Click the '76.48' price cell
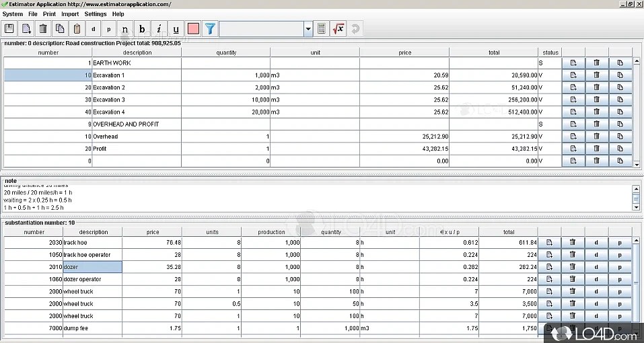The width and height of the screenshot is (644, 343). [152, 243]
